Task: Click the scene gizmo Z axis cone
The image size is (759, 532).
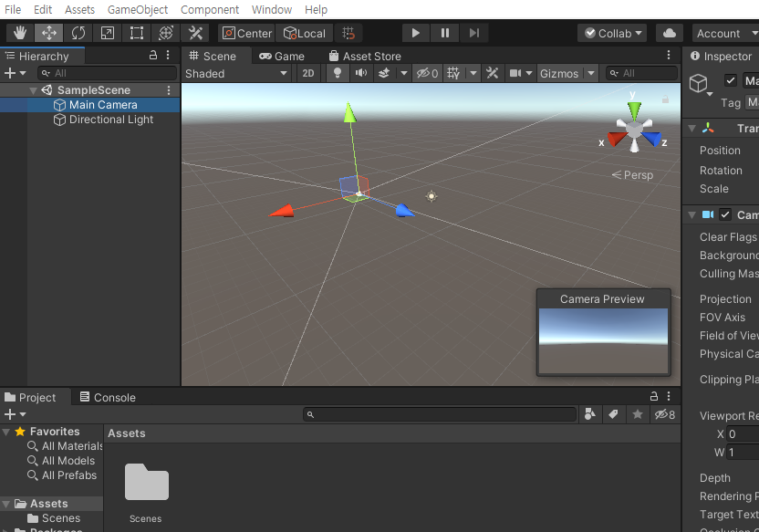Action: click(652, 140)
